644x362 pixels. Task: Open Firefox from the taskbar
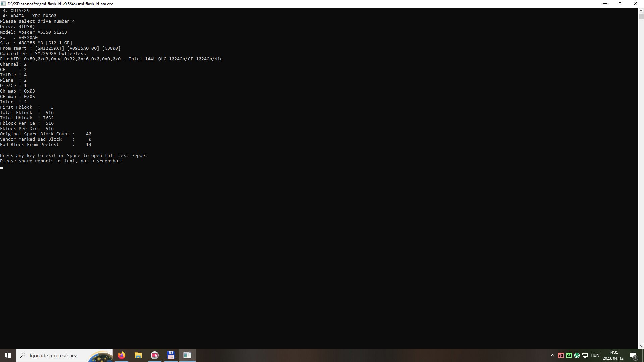pyautogui.click(x=122, y=355)
